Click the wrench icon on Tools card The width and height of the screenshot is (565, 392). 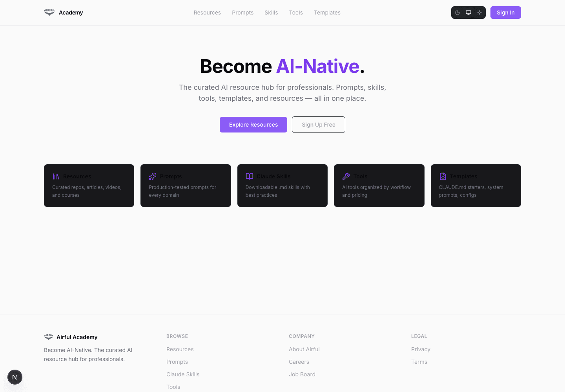346,176
